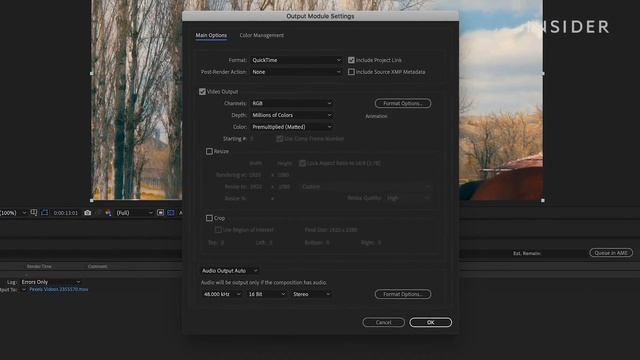Click the grid and guides options icon
This screenshot has width=640, height=360.
click(34, 213)
